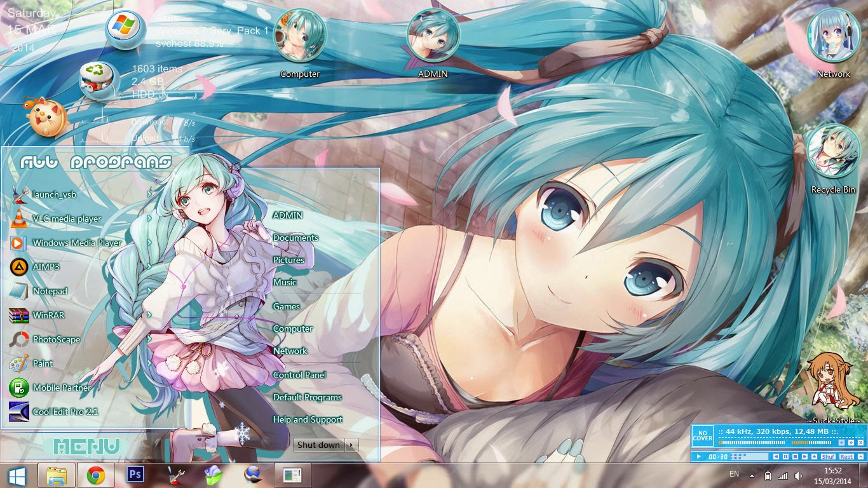
Task: Show hidden system tray icons
Action: coord(752,476)
